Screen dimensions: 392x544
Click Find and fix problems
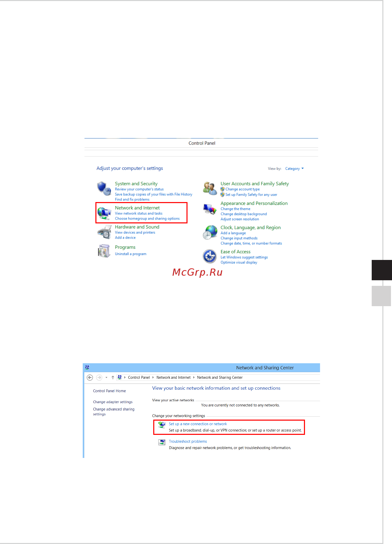[132, 200]
